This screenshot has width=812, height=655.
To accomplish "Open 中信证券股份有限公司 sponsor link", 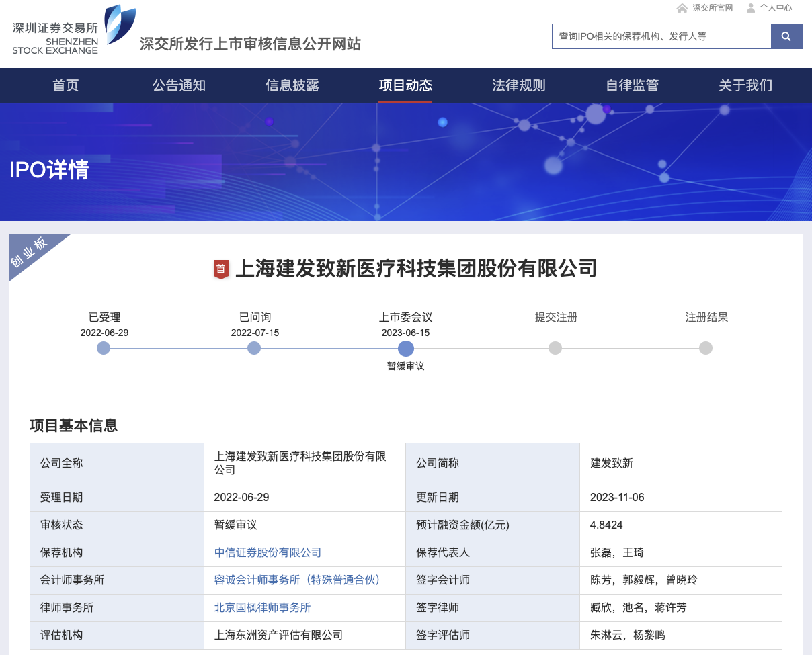I will 268,552.
